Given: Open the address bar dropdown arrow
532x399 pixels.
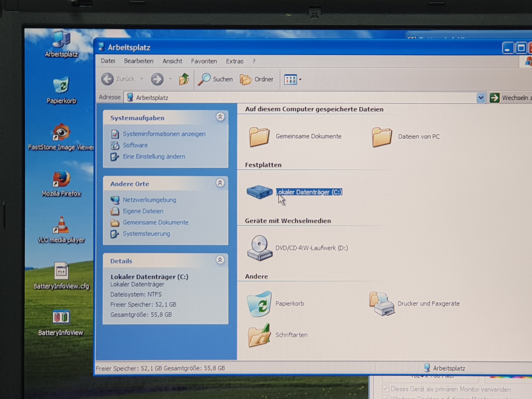Looking at the screenshot, I should tap(480, 98).
